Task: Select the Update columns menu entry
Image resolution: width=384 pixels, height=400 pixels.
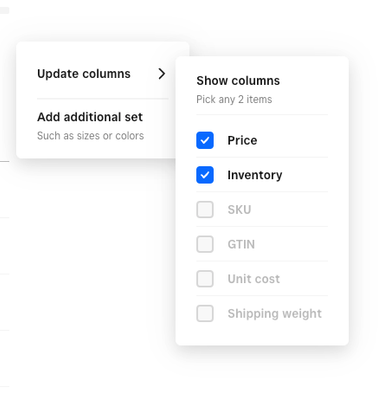Action: click(x=102, y=74)
